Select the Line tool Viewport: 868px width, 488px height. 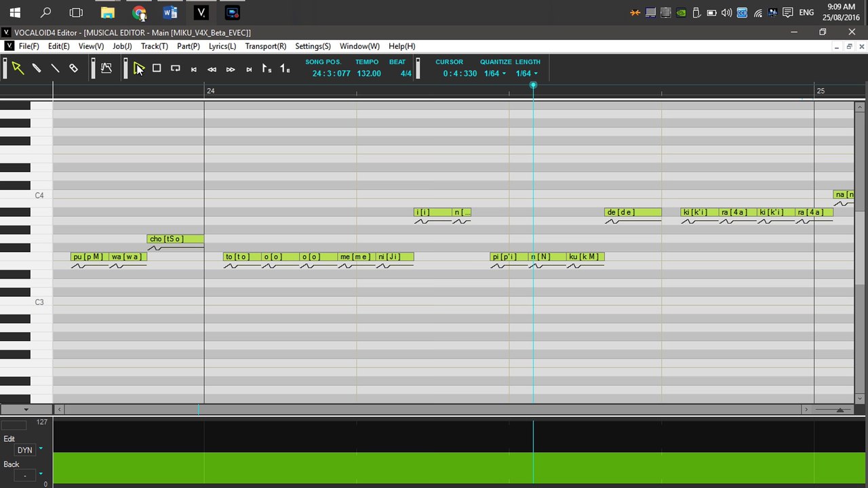[x=55, y=68]
